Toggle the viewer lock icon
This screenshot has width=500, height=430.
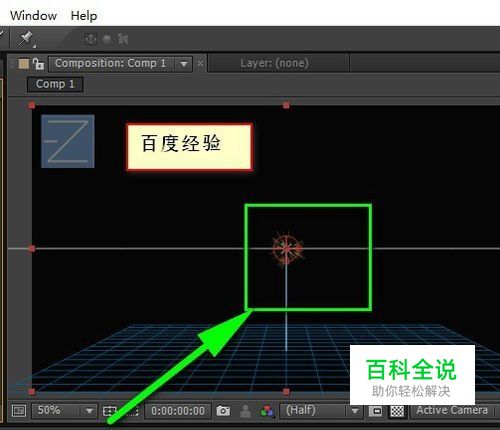[x=38, y=64]
